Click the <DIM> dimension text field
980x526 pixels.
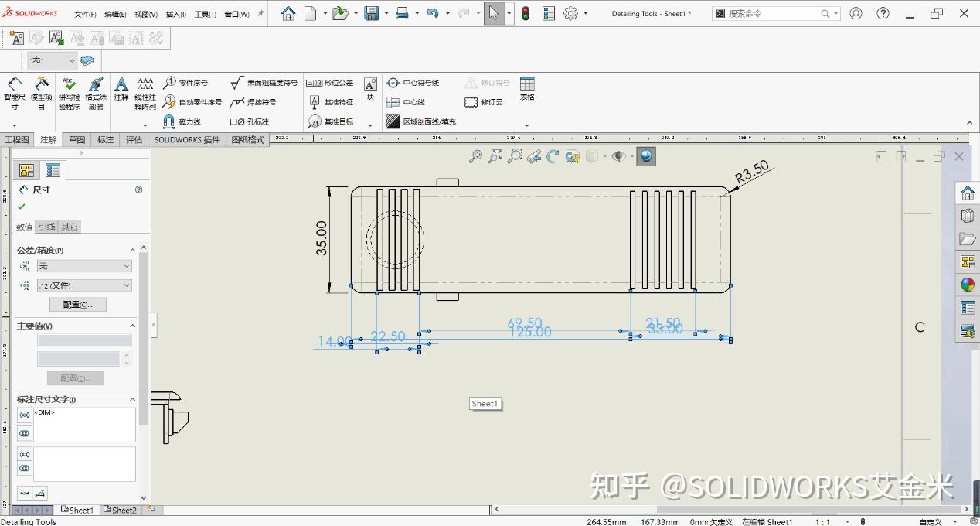point(84,425)
